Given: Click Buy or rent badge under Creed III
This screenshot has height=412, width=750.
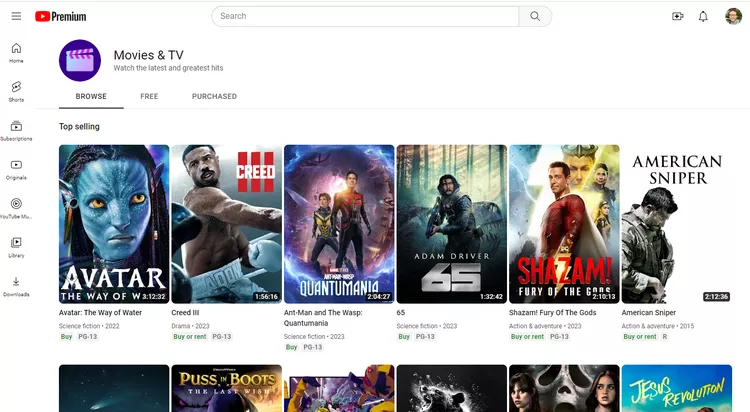Looking at the screenshot, I should click(x=190, y=337).
